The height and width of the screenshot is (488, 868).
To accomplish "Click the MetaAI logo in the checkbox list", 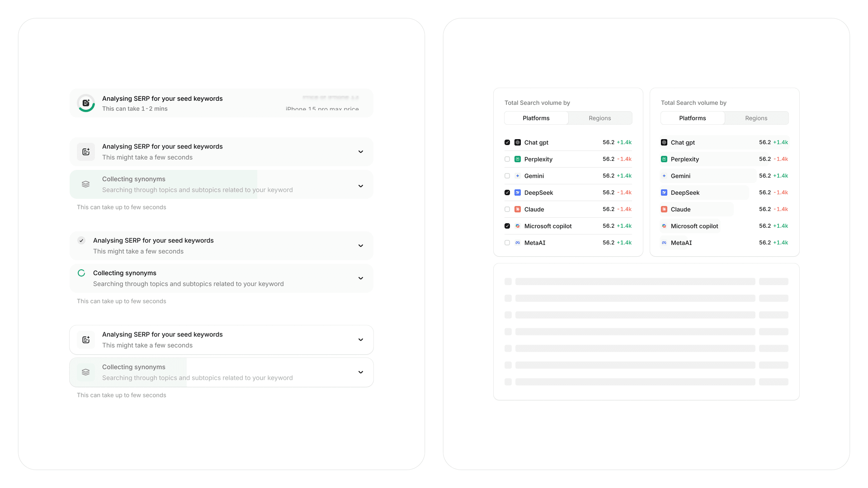I will click(518, 243).
